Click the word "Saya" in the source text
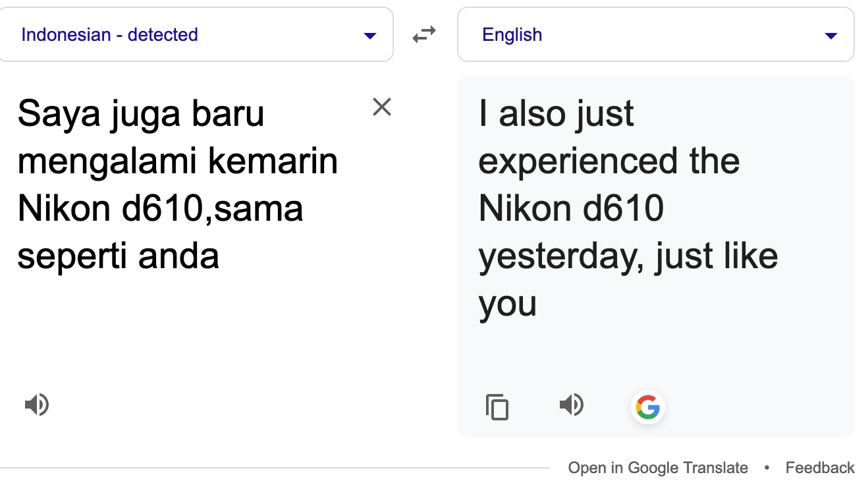Image resolution: width=868 pixels, height=481 pixels. 59,114
